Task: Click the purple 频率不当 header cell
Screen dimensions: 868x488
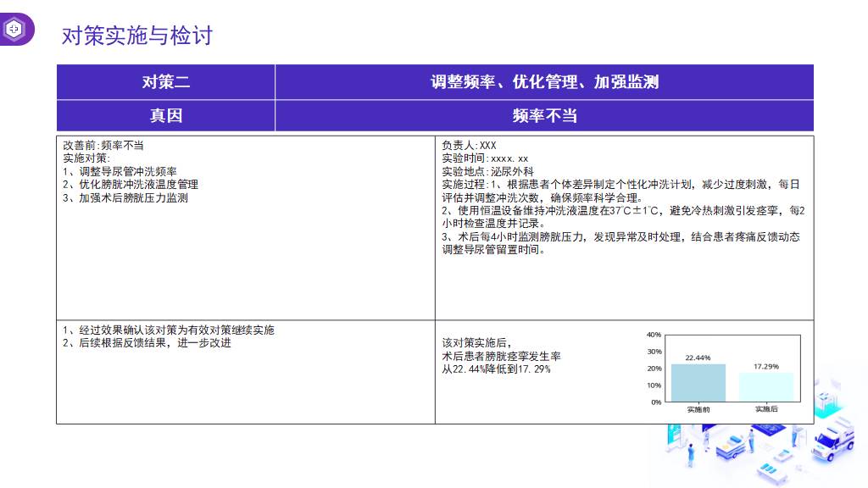Action: coord(544,115)
